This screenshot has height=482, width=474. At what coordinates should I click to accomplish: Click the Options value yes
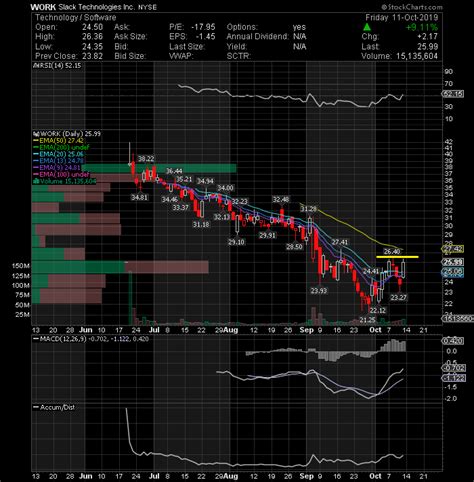[299, 27]
